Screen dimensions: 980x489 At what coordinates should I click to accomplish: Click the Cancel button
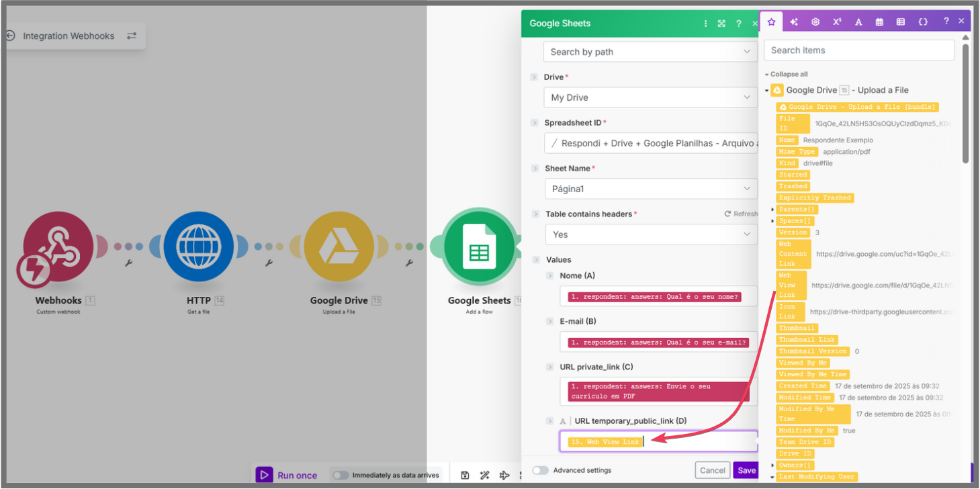click(713, 470)
